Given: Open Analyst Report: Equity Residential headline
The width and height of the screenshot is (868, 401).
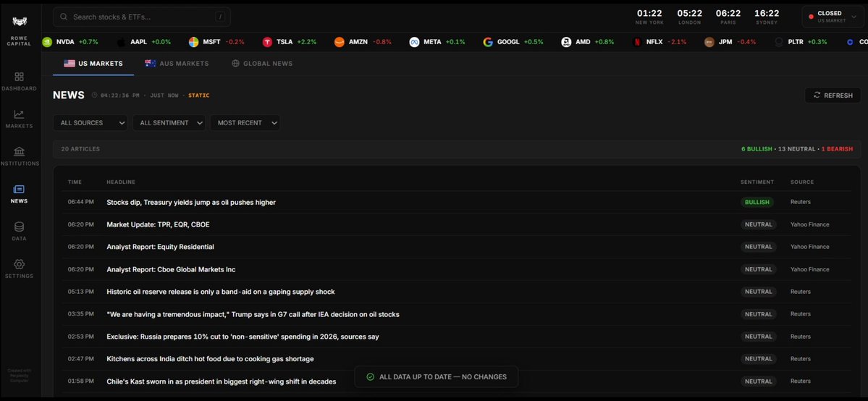Looking at the screenshot, I should [160, 247].
